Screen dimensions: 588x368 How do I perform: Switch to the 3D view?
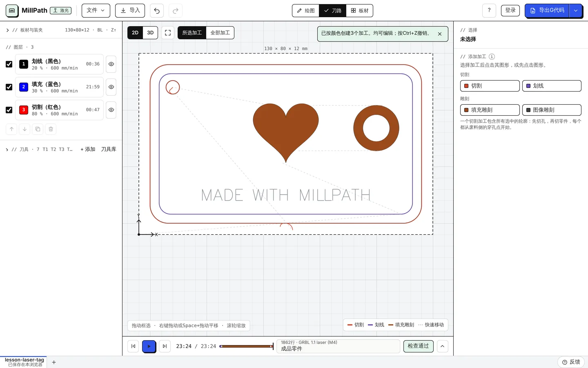click(x=150, y=33)
